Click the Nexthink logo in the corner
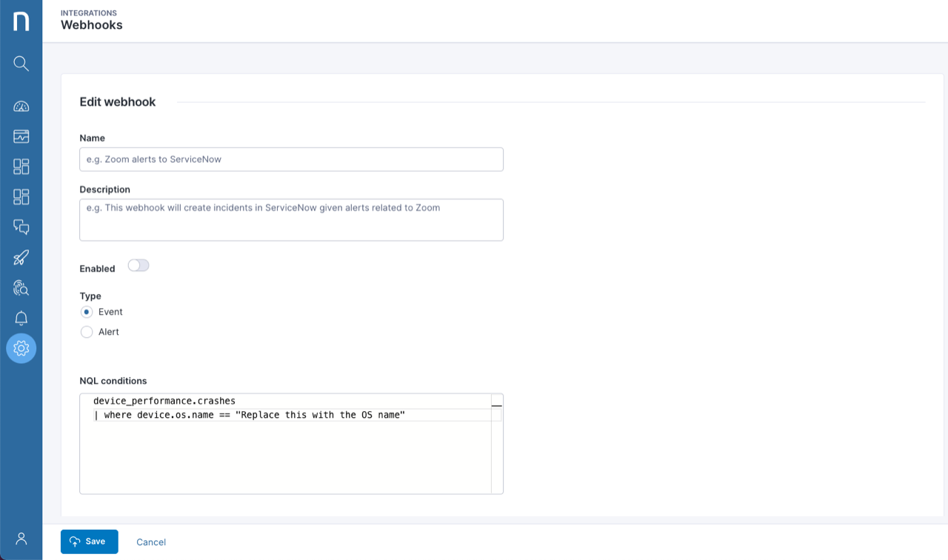This screenshot has height=560, width=948. 21,21
